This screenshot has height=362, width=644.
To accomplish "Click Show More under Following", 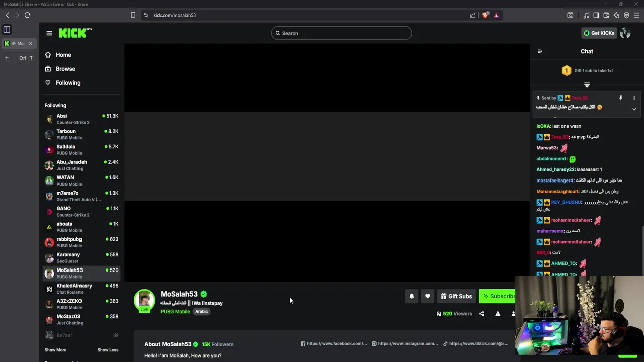I will [55, 350].
